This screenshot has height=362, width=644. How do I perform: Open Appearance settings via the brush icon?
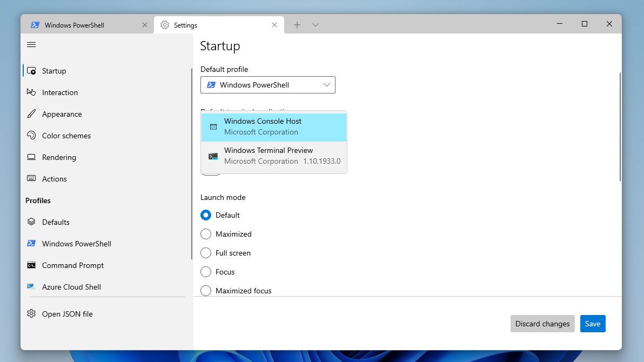(31, 114)
